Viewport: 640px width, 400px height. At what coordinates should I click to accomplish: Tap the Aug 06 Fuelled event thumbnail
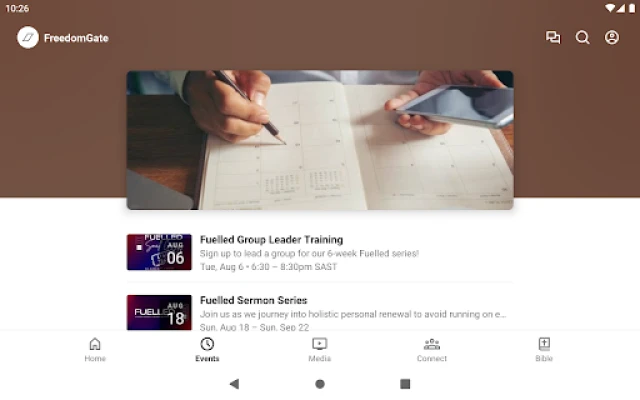tap(159, 252)
